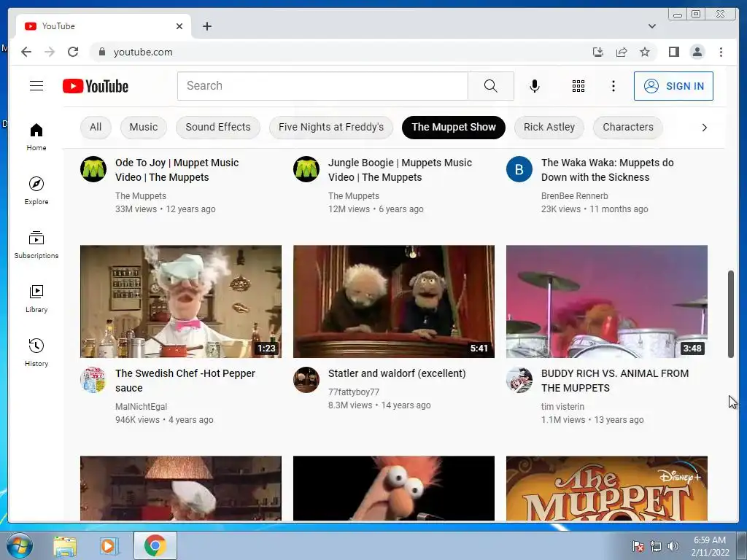Select the Rick Astley chip
This screenshot has height=560, width=747.
549,127
